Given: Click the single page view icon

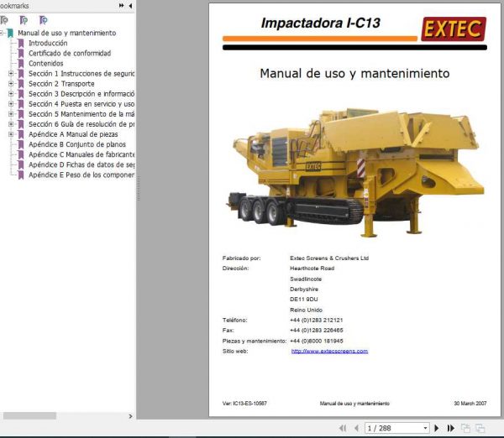Looking at the screenshot, I should coord(465,428).
